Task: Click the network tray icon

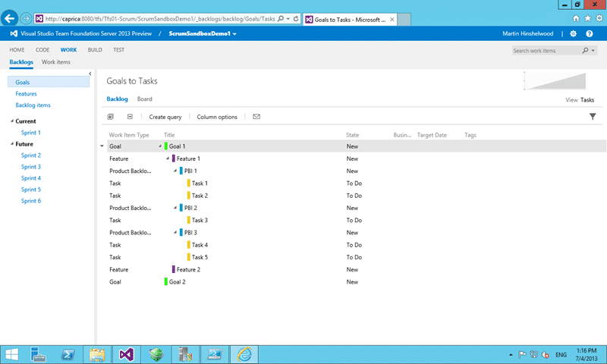Action: coord(534,354)
